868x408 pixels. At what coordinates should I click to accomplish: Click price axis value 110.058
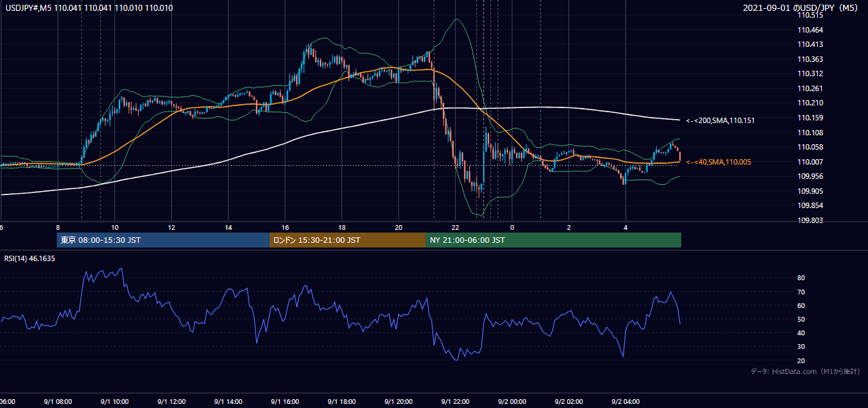pos(812,147)
